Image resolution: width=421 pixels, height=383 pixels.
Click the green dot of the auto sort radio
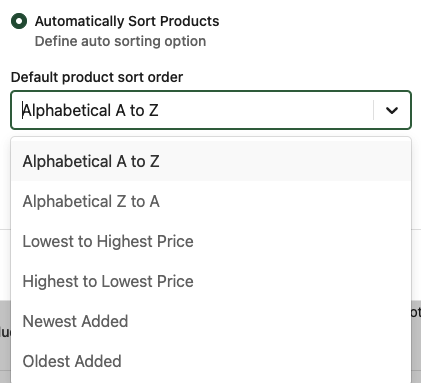point(19,21)
